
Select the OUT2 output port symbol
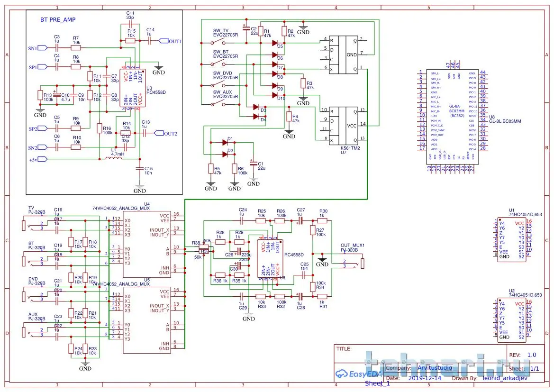(159, 133)
